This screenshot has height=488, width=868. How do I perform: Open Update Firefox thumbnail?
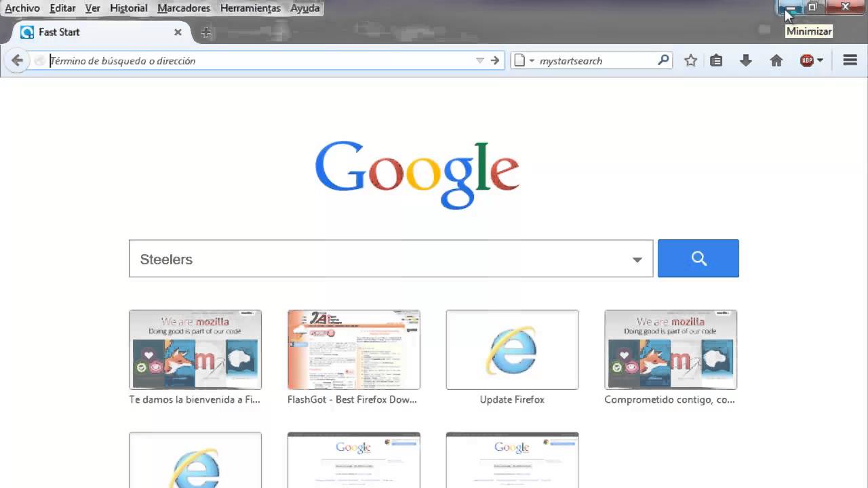[x=512, y=350]
